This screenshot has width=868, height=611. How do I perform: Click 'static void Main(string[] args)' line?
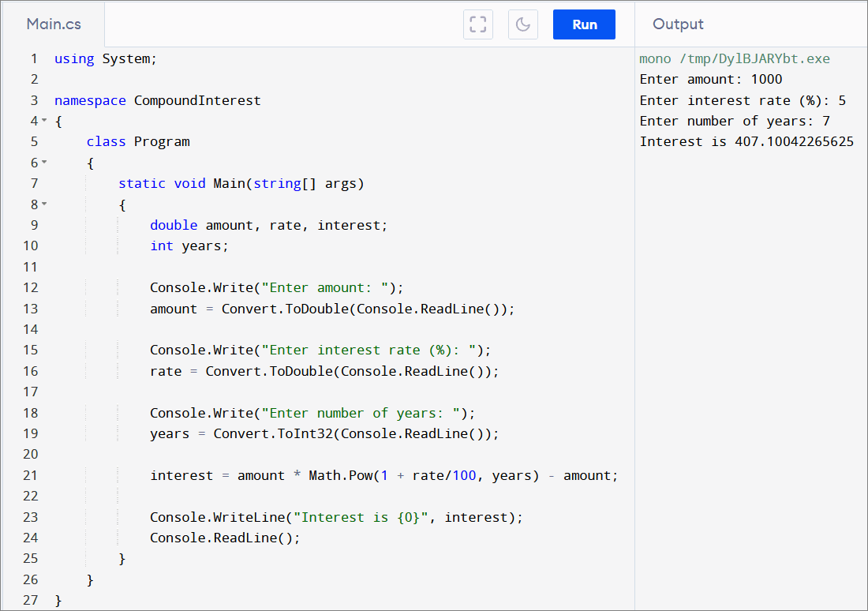click(x=241, y=183)
